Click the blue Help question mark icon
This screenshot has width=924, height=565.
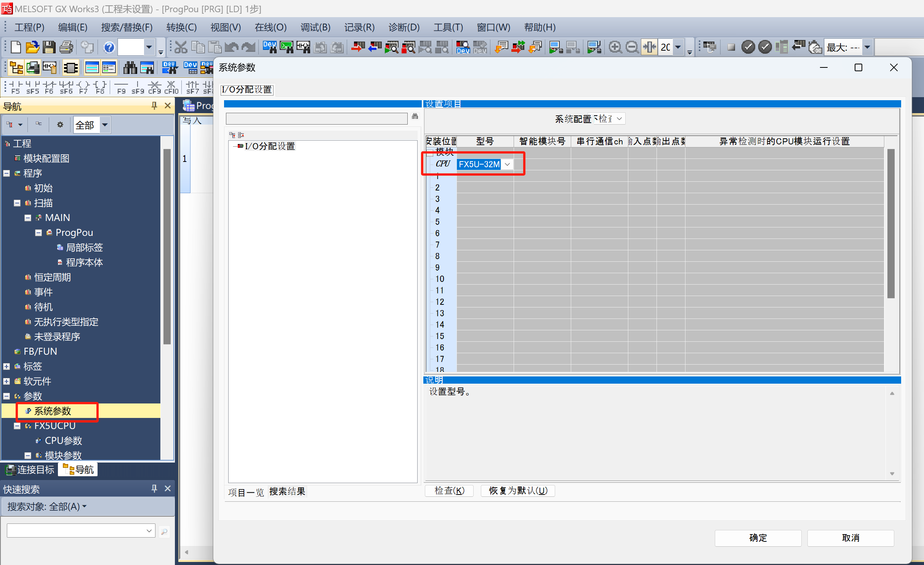pyautogui.click(x=109, y=48)
